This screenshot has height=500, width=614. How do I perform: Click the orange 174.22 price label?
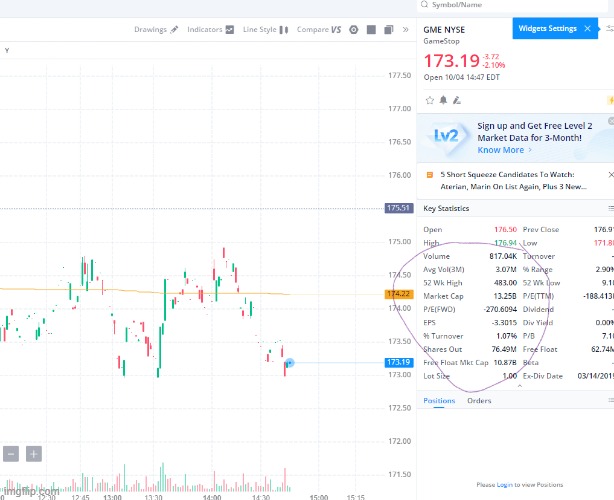click(398, 294)
